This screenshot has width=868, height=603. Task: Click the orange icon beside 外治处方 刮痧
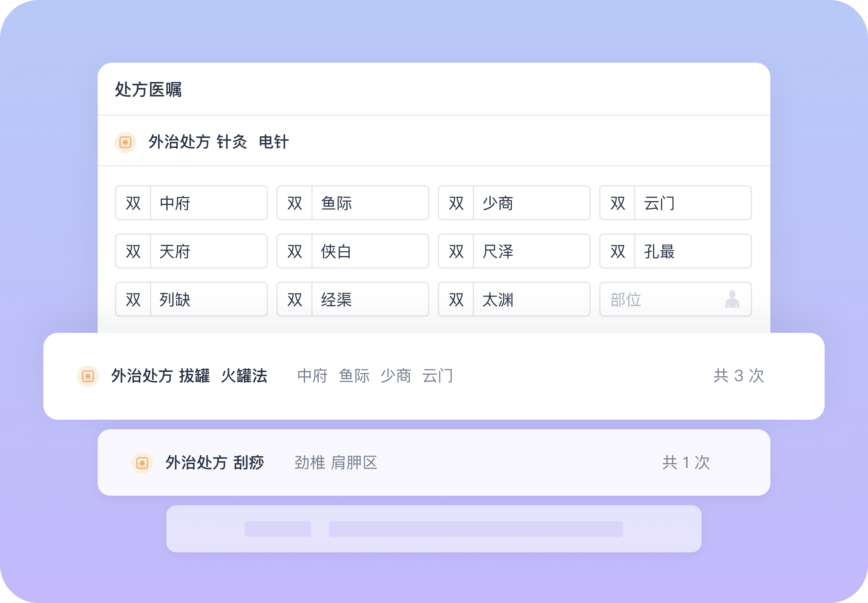tap(142, 462)
